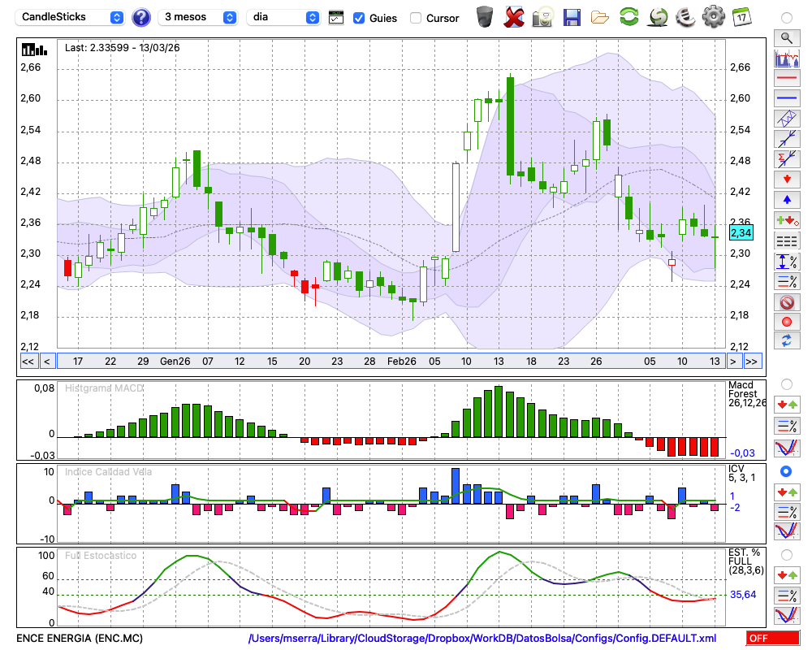Open the calendar date icon
This screenshot has width=812, height=650.
coord(741,17)
